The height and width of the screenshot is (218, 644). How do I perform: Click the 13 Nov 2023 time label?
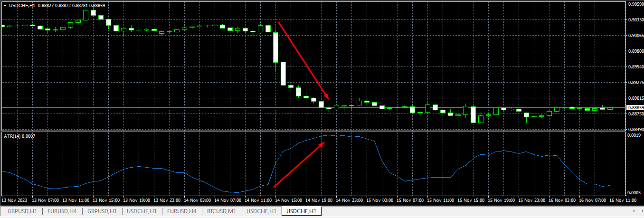[15, 200]
